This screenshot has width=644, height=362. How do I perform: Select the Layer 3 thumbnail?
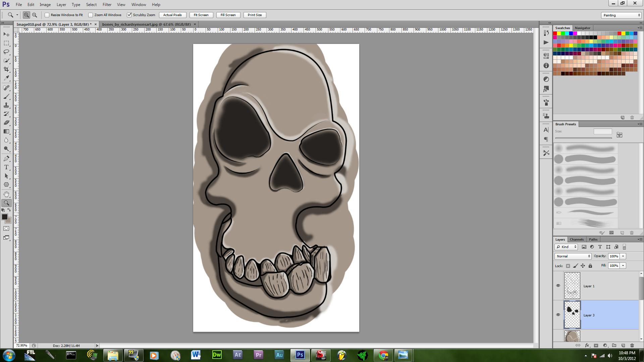pyautogui.click(x=572, y=315)
